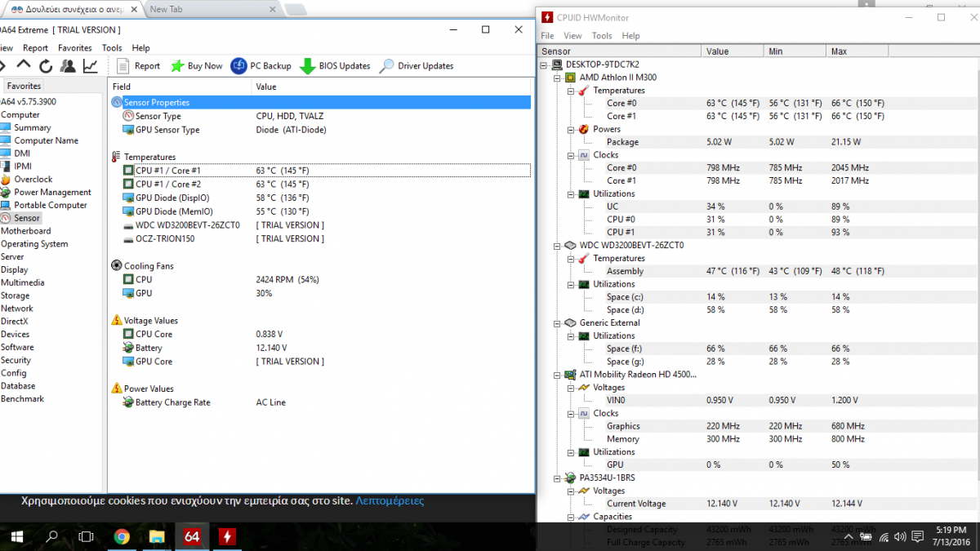This screenshot has width=980, height=551.
Task: Collapse the DESKTOP-9TDC7K2 node in HWMonitor
Action: [545, 64]
